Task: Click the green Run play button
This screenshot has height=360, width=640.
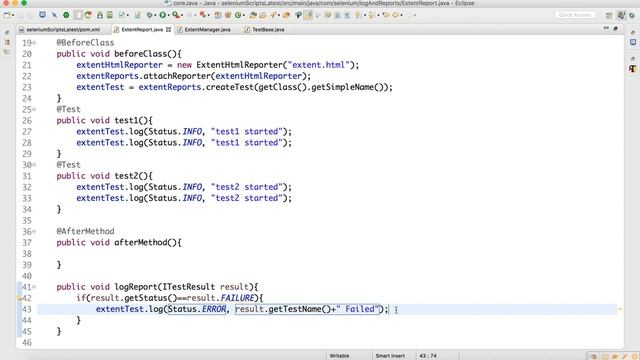Action: tap(162, 15)
